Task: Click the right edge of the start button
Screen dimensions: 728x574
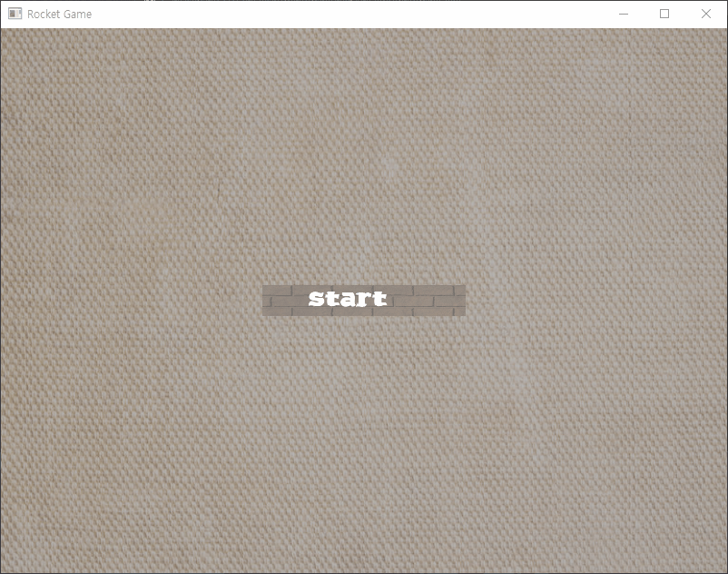Action: click(458, 298)
